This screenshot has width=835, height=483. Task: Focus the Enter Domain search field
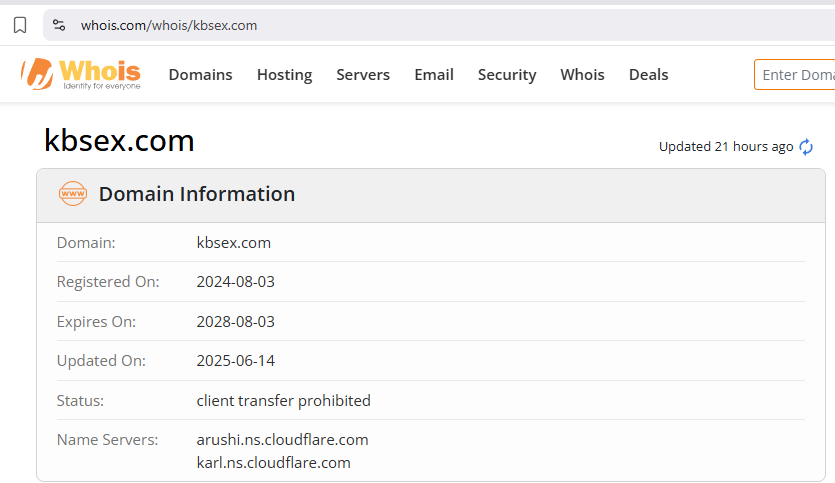[795, 75]
